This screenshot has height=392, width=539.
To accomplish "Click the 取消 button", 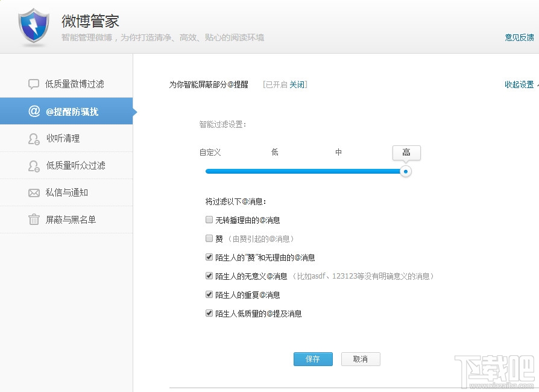I will (361, 359).
